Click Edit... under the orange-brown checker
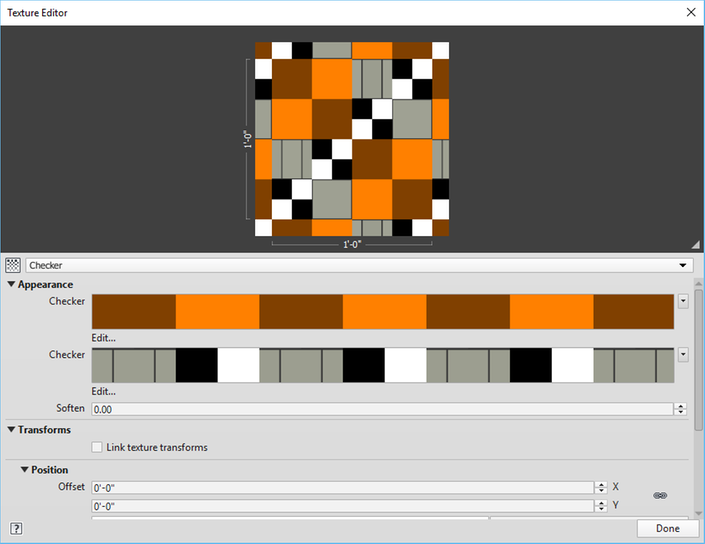Image resolution: width=705 pixels, height=544 pixels. [103, 337]
